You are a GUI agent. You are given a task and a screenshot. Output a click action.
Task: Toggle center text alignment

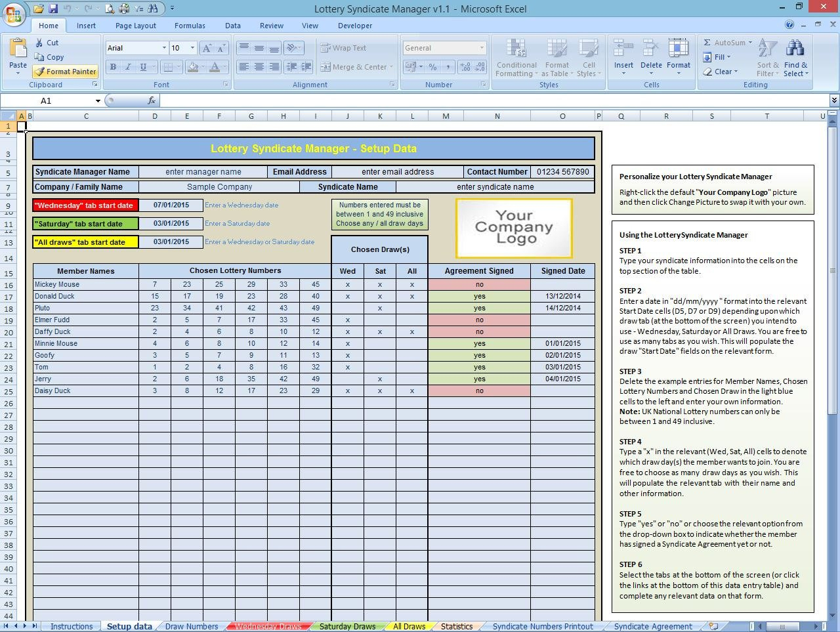coord(259,67)
